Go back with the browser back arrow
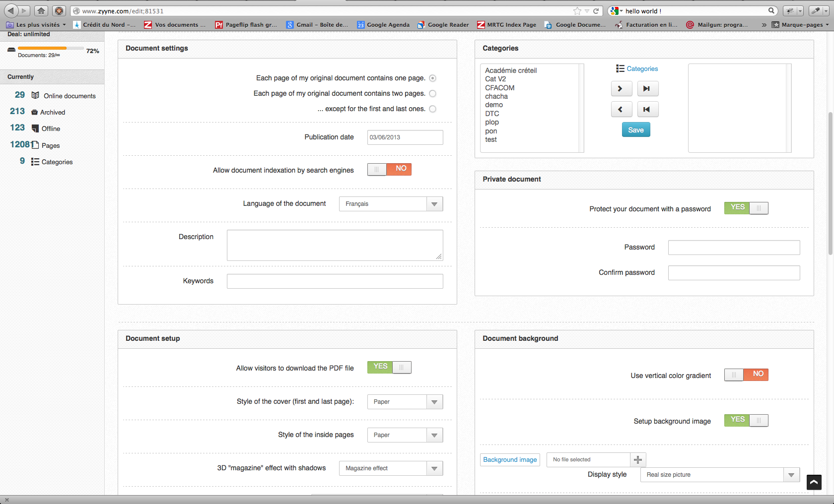Screen dimensions: 834x504 pyautogui.click(x=11, y=10)
